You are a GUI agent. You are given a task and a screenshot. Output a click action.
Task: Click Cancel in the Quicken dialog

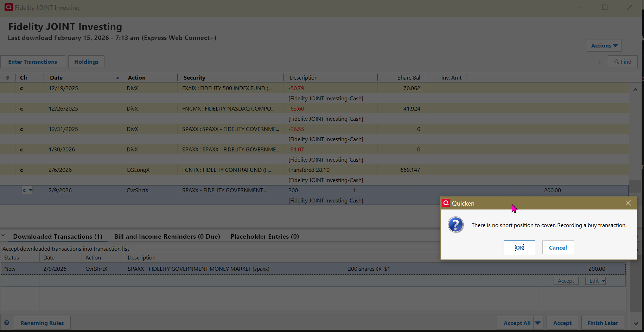(x=558, y=248)
